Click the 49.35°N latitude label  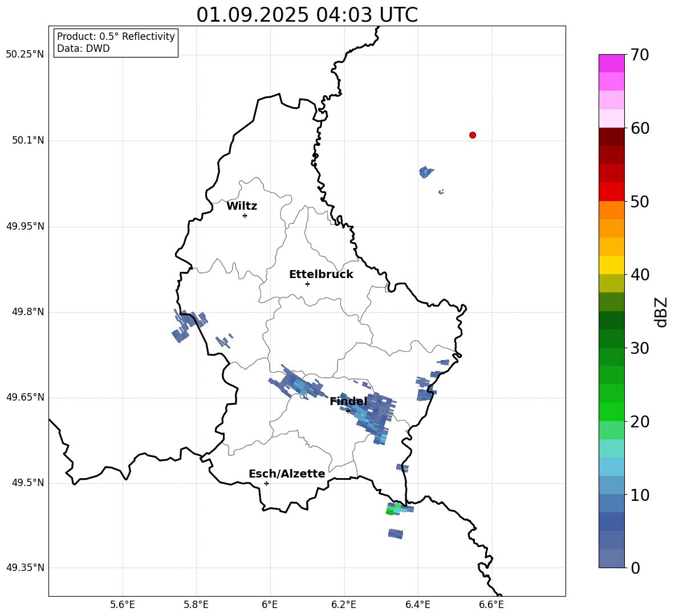tap(25, 568)
